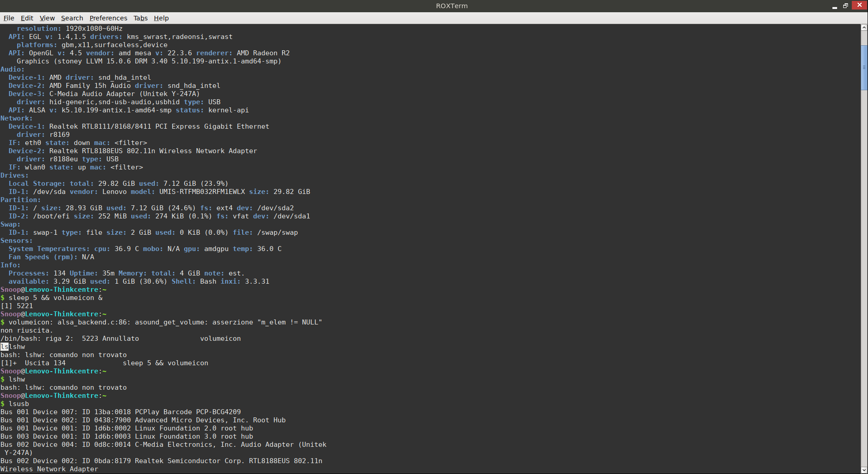Click the scrollbar down arrow
Screen dimensions: 868x474
tap(864, 470)
